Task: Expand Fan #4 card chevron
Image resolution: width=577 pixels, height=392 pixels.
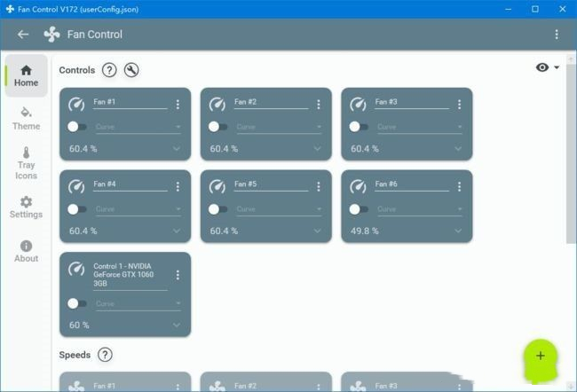Action: (x=177, y=231)
